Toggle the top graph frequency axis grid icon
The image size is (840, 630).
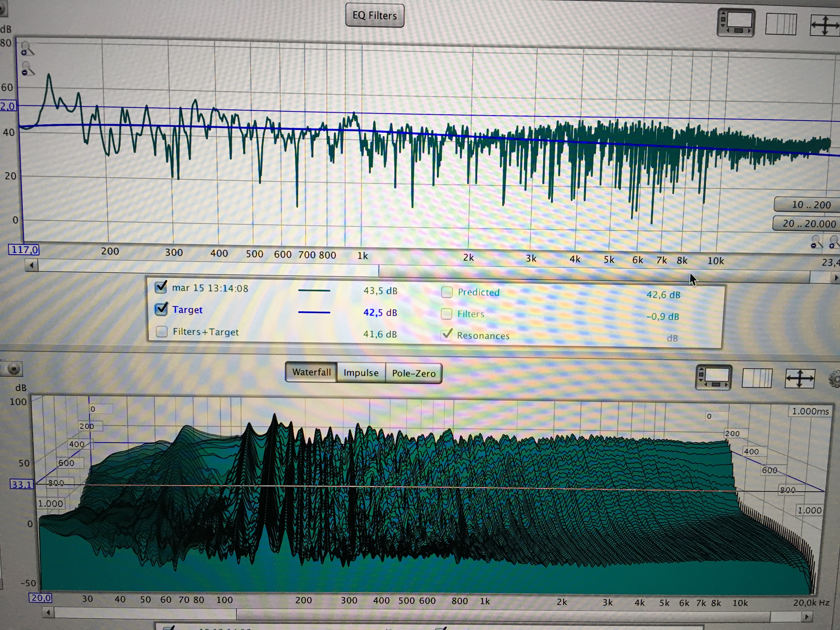click(781, 24)
